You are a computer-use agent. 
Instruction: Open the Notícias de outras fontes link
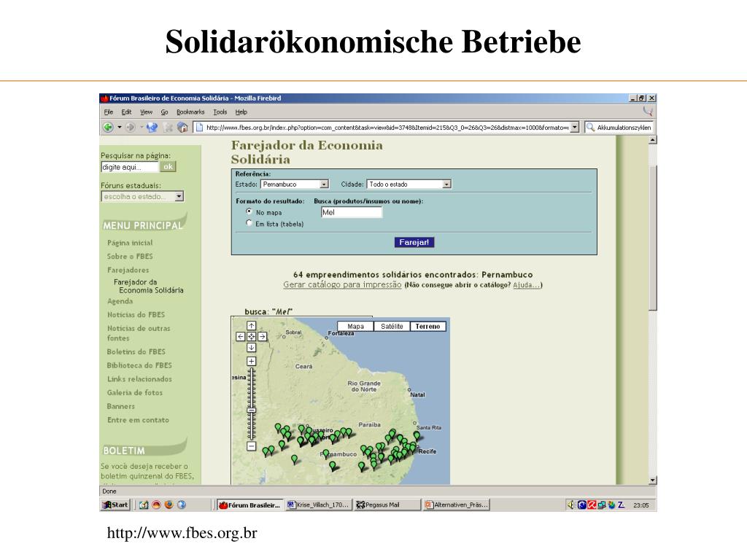(x=139, y=332)
